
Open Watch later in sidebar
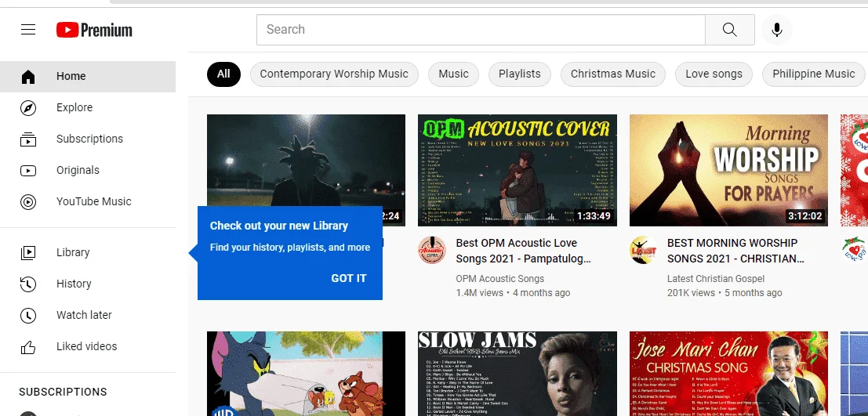[x=88, y=315]
